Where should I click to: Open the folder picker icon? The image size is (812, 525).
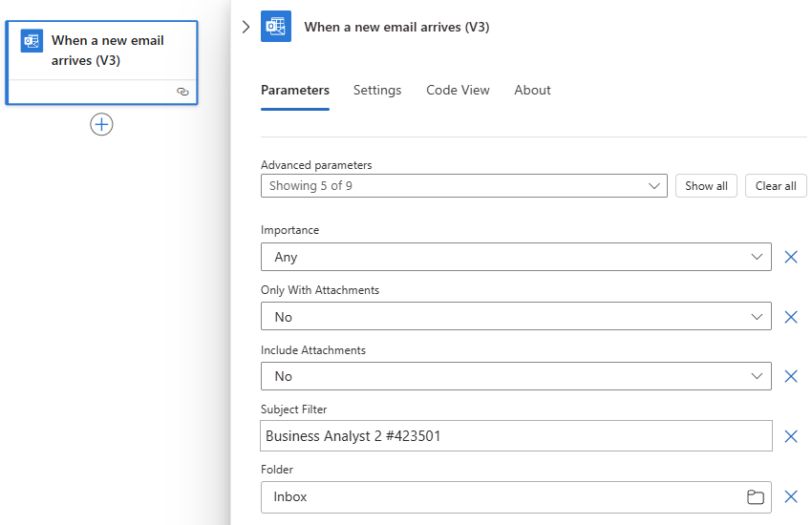click(755, 496)
